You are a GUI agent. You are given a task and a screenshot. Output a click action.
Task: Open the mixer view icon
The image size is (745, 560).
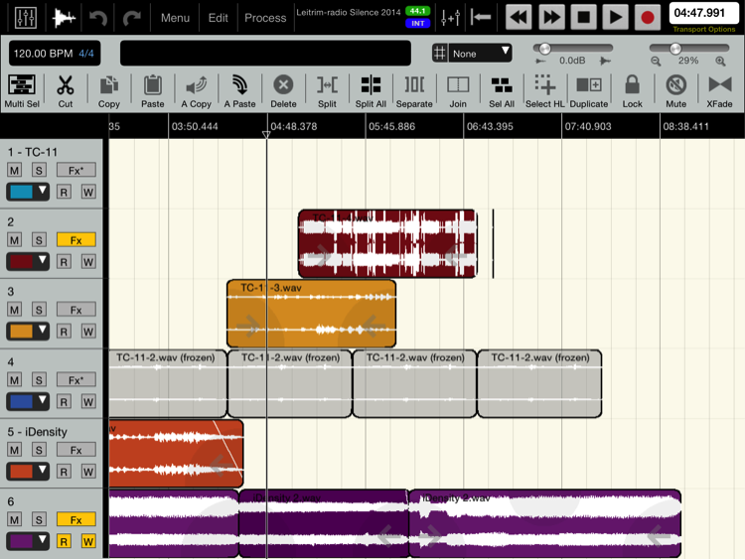tap(26, 18)
